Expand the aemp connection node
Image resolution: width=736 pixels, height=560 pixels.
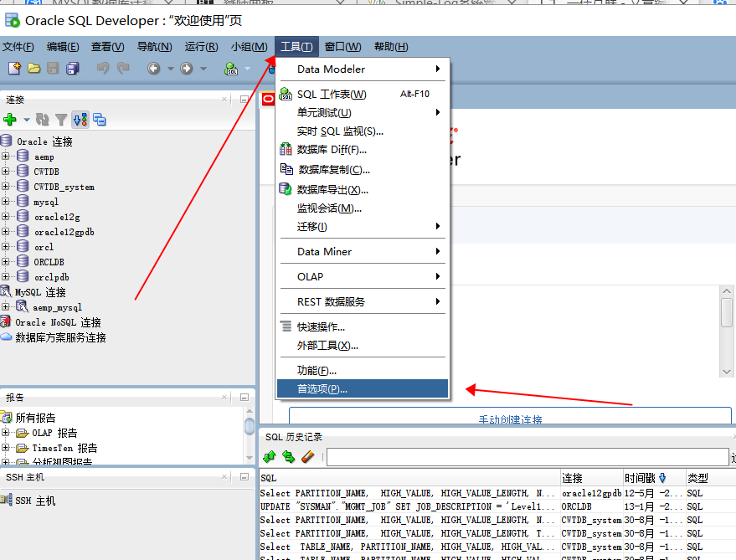[6, 156]
